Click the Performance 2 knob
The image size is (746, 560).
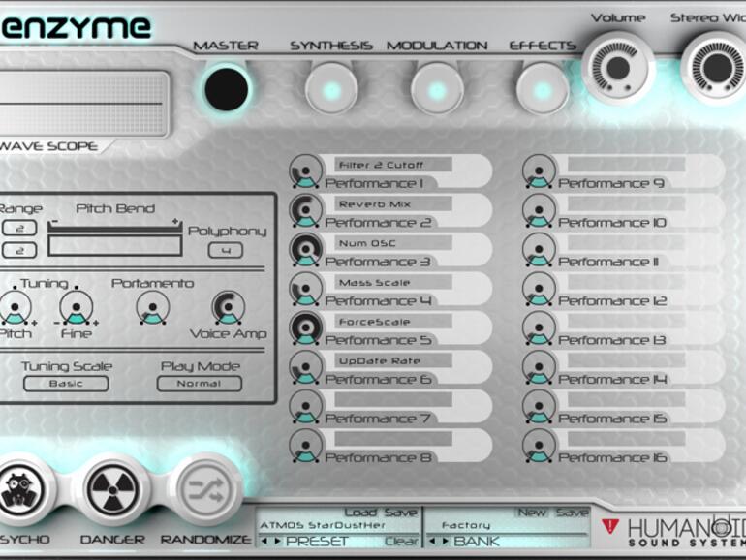coord(306,210)
